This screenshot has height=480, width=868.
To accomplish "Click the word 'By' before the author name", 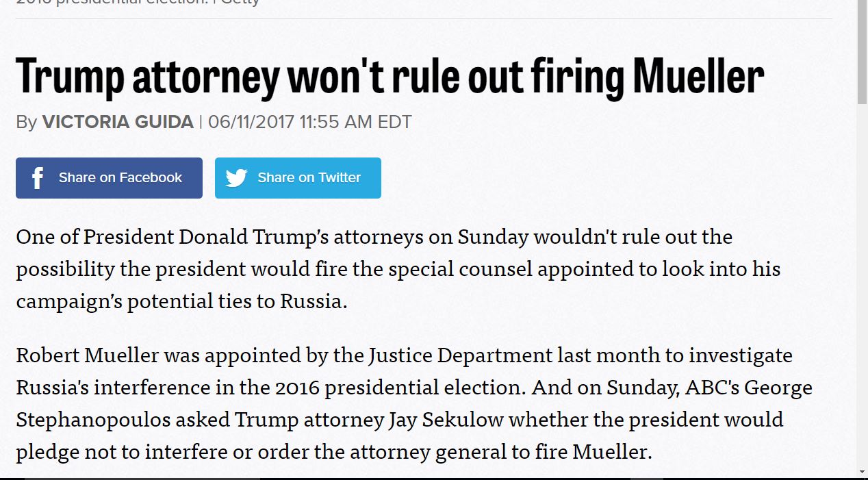I will [26, 123].
